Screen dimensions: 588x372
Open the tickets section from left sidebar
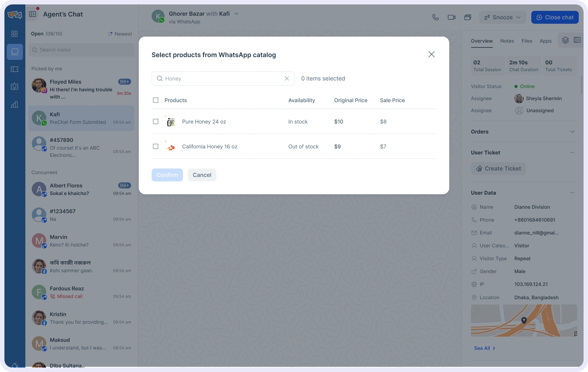point(14,69)
